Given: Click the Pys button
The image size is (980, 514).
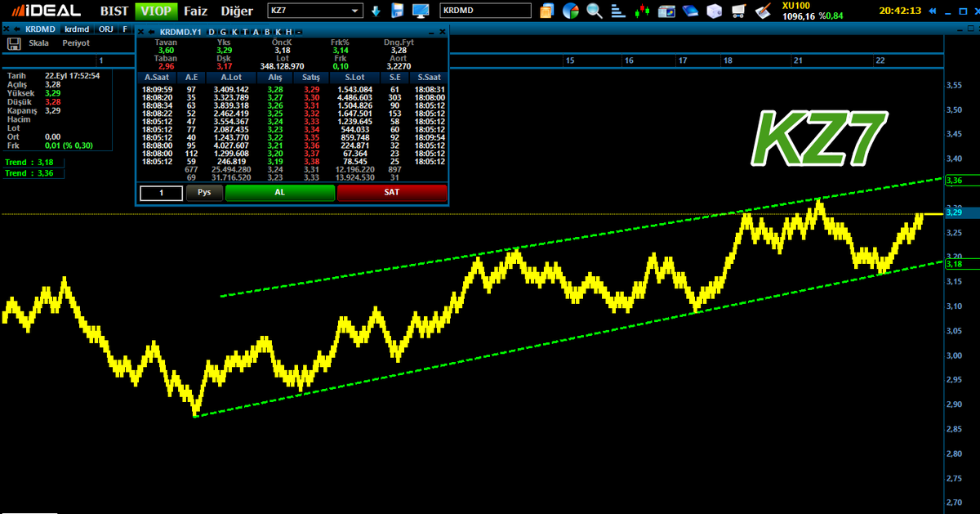Looking at the screenshot, I should tap(204, 193).
